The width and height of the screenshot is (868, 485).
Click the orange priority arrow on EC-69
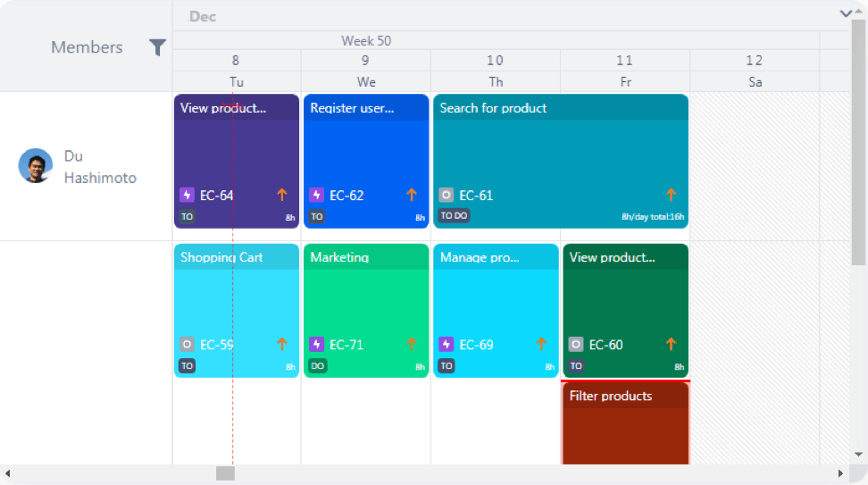(541, 345)
